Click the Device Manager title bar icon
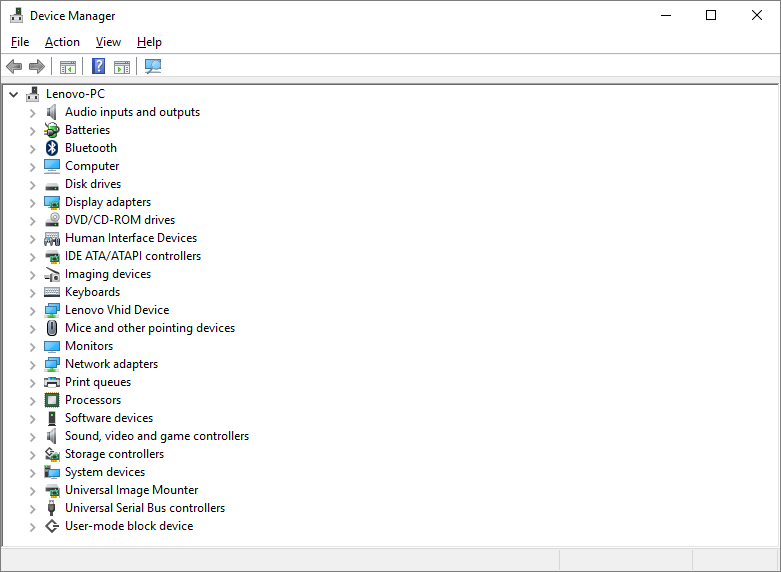This screenshot has width=781, height=572. click(x=16, y=15)
